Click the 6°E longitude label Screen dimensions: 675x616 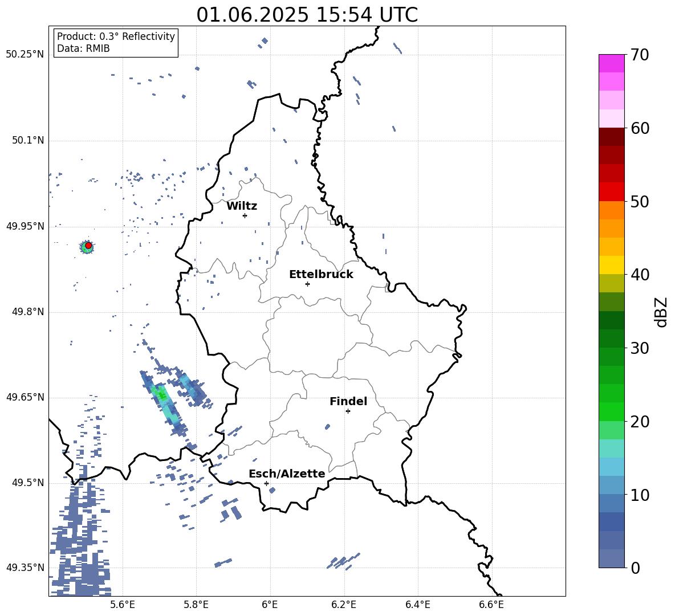[x=270, y=605]
